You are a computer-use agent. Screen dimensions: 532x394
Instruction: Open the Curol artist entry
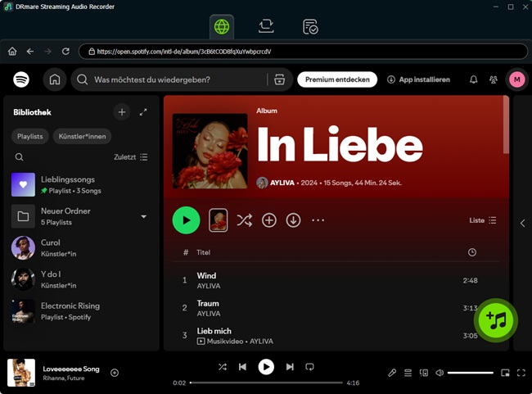click(79, 248)
